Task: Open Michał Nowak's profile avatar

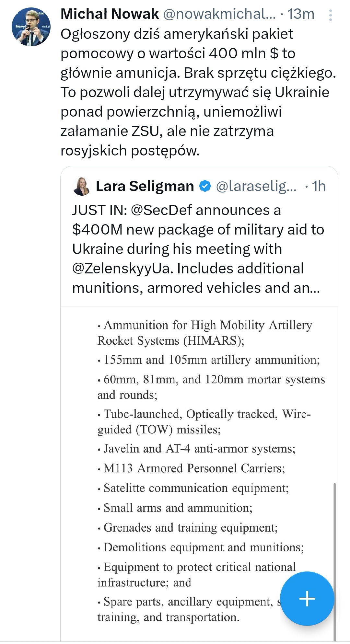Action: pyautogui.click(x=31, y=28)
